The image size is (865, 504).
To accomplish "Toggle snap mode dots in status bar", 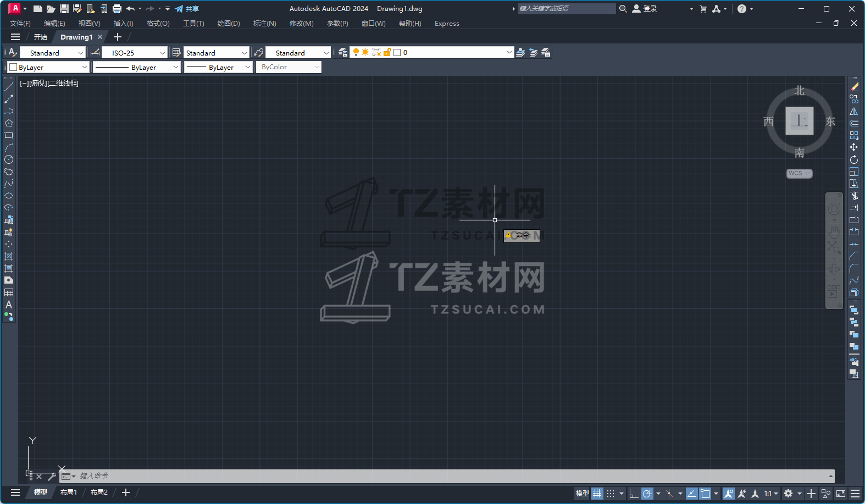I will click(x=611, y=494).
